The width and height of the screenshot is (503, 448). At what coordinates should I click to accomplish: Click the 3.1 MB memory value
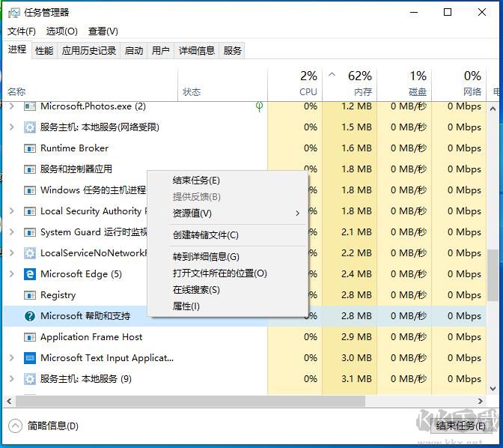(356, 379)
